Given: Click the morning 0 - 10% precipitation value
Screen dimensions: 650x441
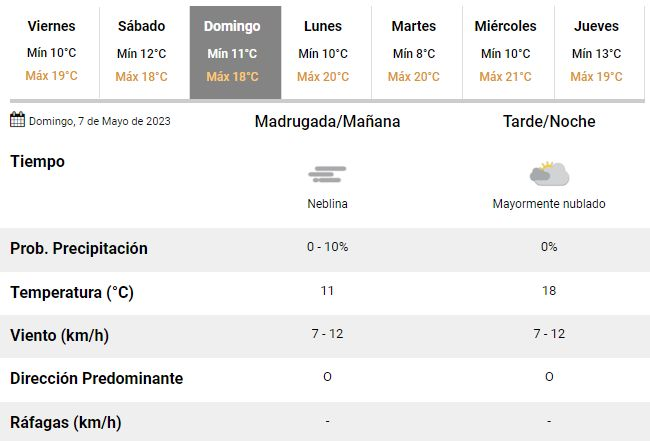Looking at the screenshot, I should (327, 247).
